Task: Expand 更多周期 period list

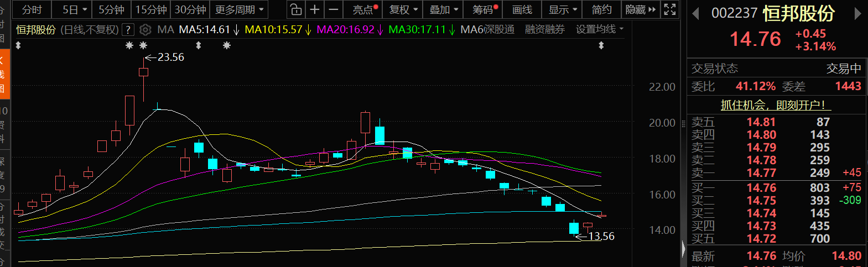Action: tap(239, 9)
